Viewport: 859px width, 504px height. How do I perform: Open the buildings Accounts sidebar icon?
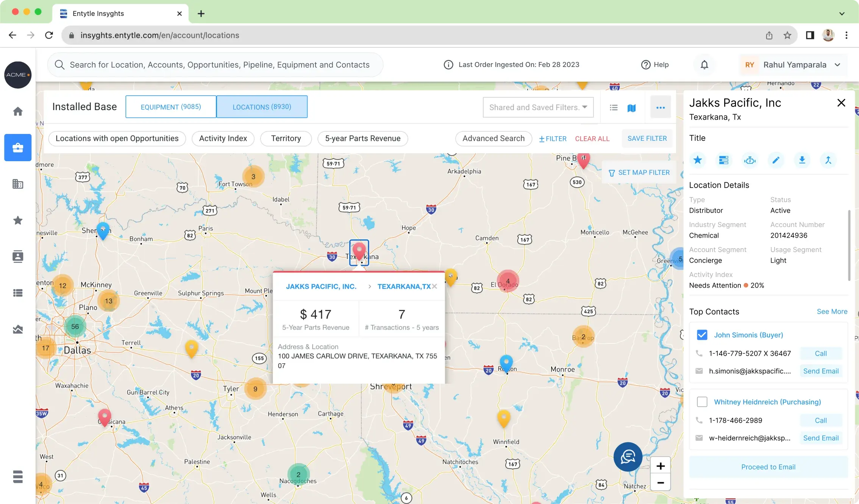pos(18,184)
